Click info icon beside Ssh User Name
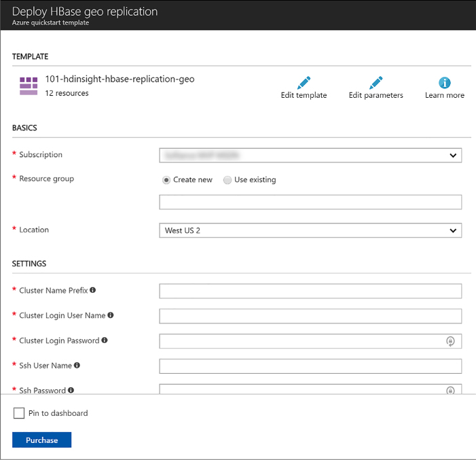The height and width of the screenshot is (460, 476). pyautogui.click(x=77, y=365)
